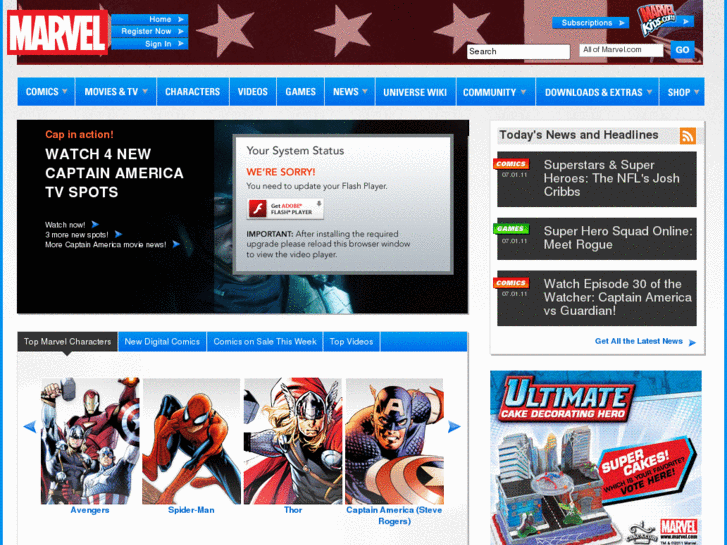The image size is (727, 545).
Task: Open the Avengers character thumbnail
Action: [x=90, y=441]
